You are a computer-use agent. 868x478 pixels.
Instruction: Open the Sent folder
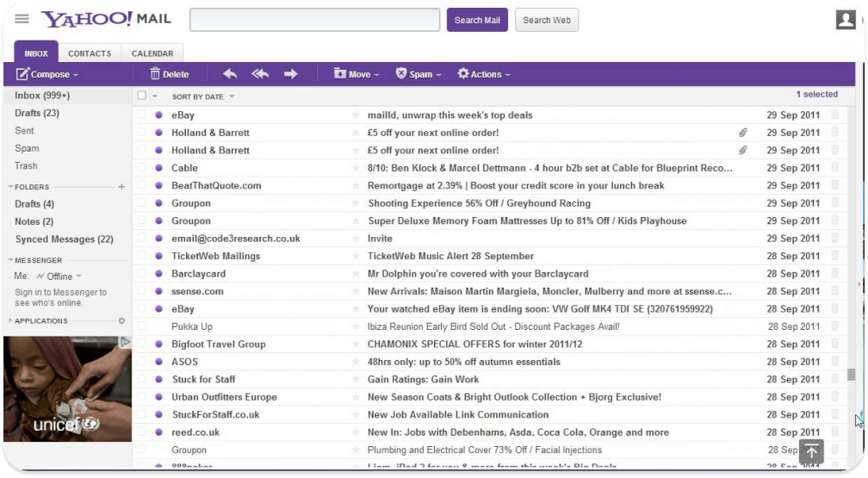coord(24,131)
